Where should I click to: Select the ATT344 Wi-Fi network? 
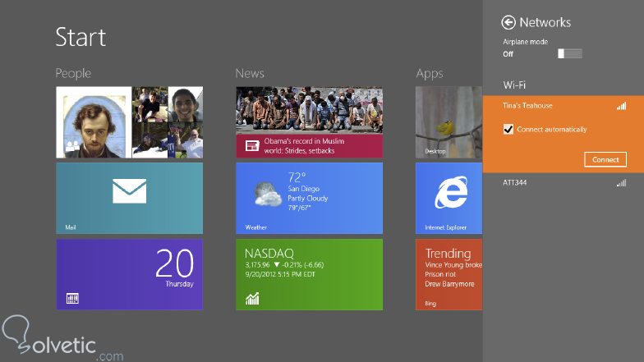(563, 183)
